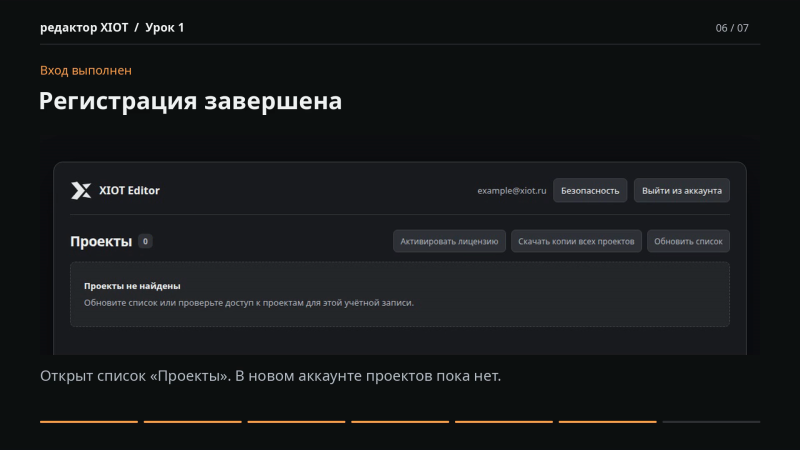Click the 'Проекты не найдены' message

click(x=132, y=286)
